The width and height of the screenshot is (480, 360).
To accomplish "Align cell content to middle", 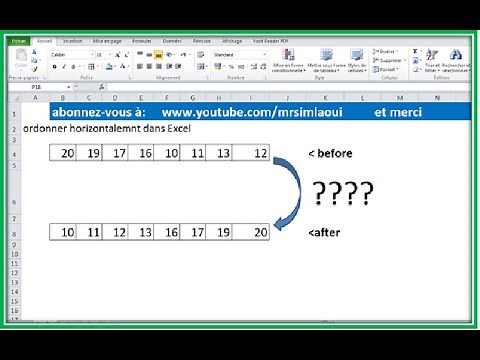I will click(x=149, y=54).
